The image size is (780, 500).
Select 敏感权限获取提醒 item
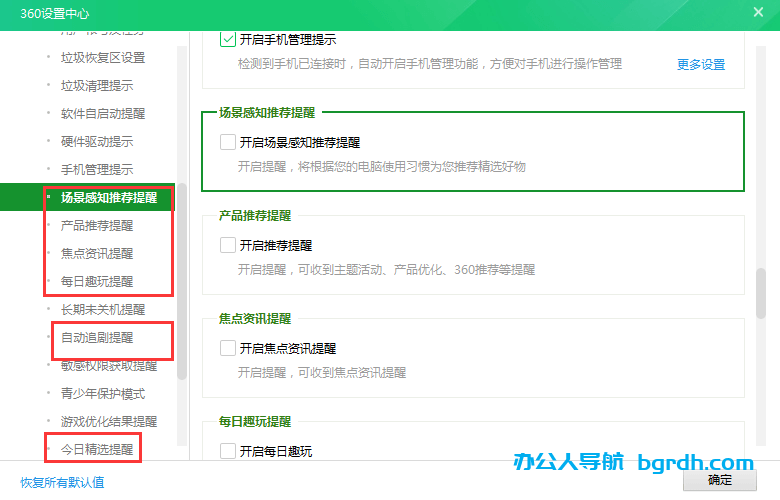point(109,365)
